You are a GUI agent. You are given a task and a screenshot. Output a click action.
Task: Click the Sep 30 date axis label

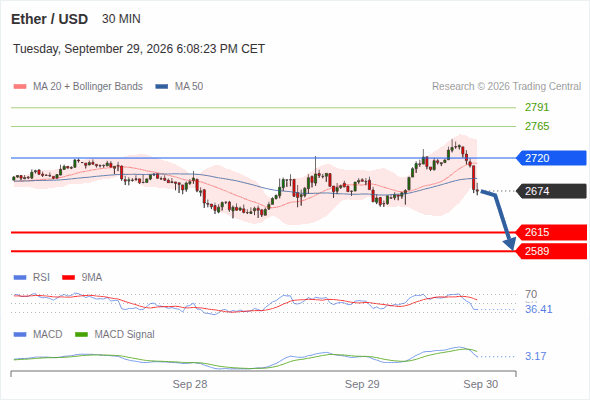(x=481, y=384)
